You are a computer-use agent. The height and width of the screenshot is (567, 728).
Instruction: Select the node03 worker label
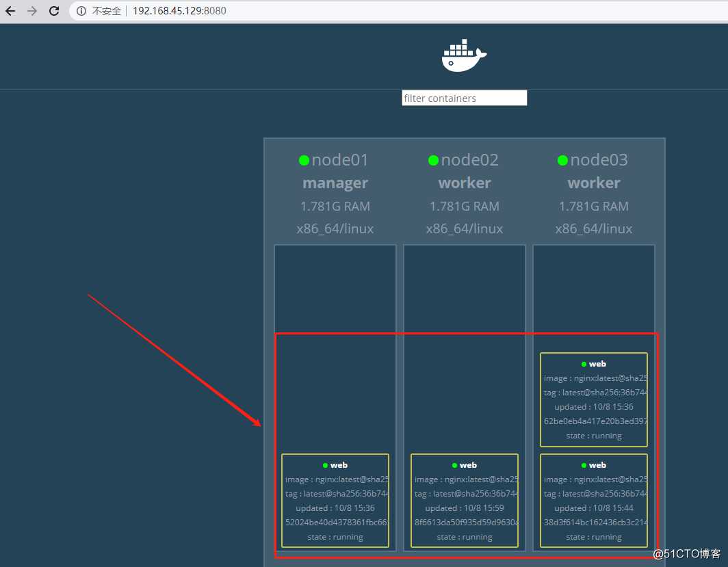[593, 183]
